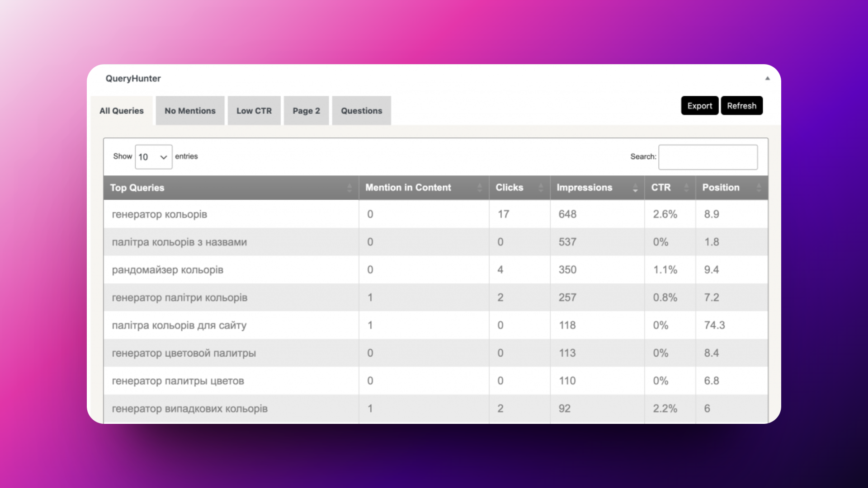Click the Refresh button
Viewport: 868px width, 488px height.
coord(741,105)
